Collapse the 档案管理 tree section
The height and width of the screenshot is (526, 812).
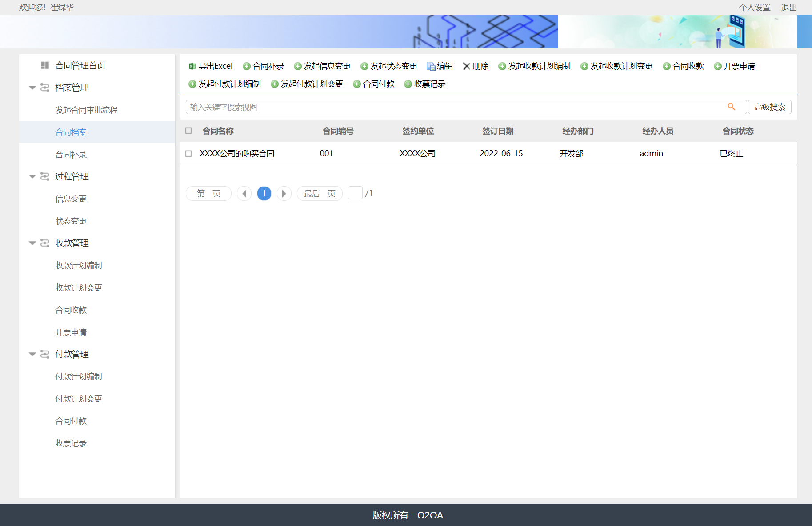[x=32, y=88]
